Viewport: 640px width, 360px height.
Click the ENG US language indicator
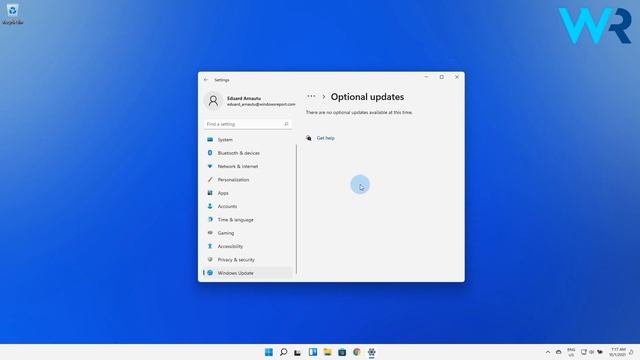tap(571, 352)
